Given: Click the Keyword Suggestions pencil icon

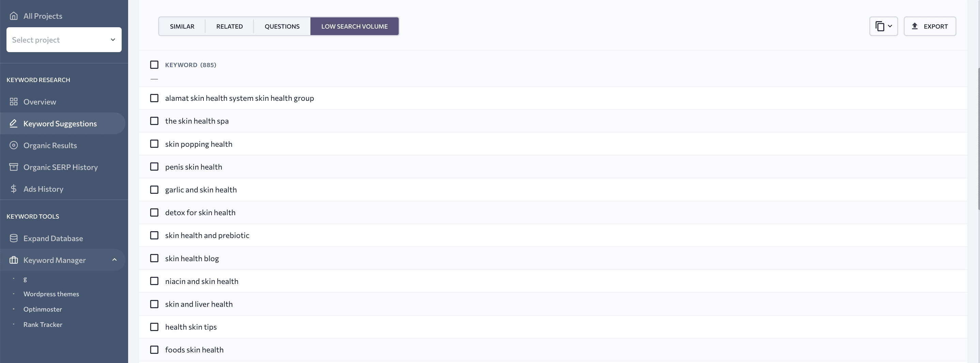Looking at the screenshot, I should pyautogui.click(x=14, y=123).
